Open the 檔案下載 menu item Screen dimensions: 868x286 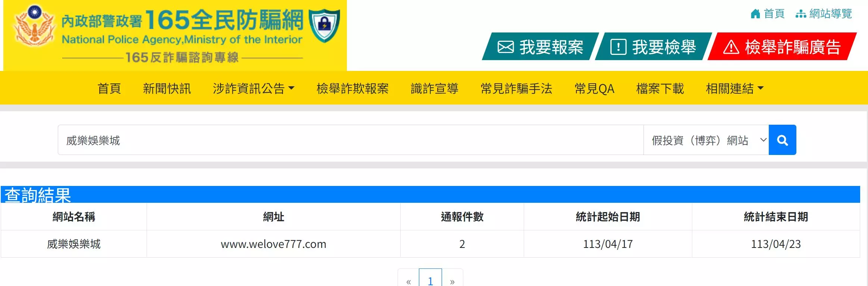coord(660,88)
